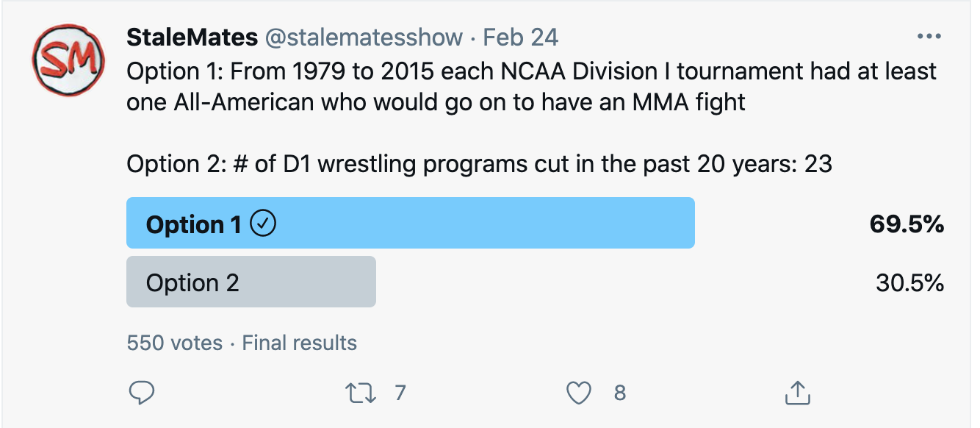Image resolution: width=980 pixels, height=428 pixels.
Task: Click the Final results label
Action: click(x=300, y=343)
